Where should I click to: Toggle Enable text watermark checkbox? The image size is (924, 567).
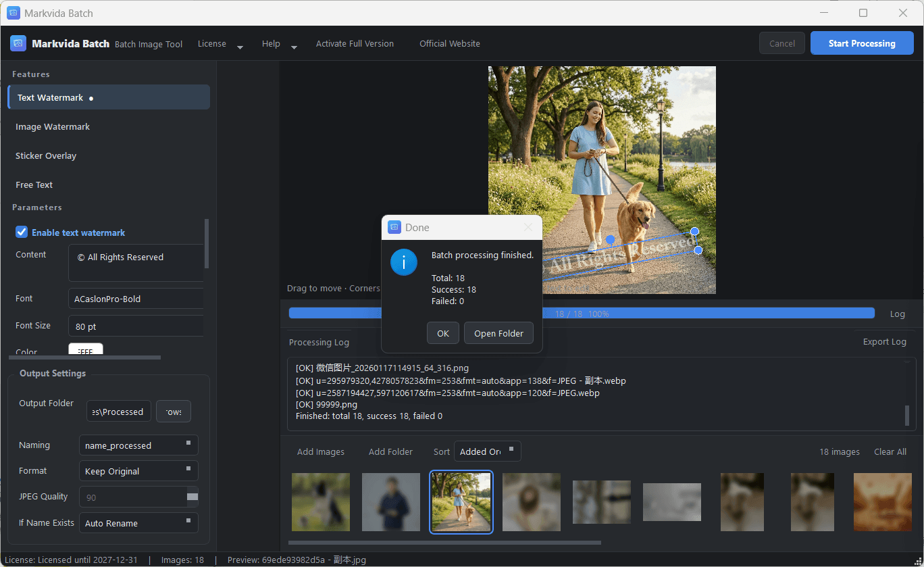[x=22, y=232]
